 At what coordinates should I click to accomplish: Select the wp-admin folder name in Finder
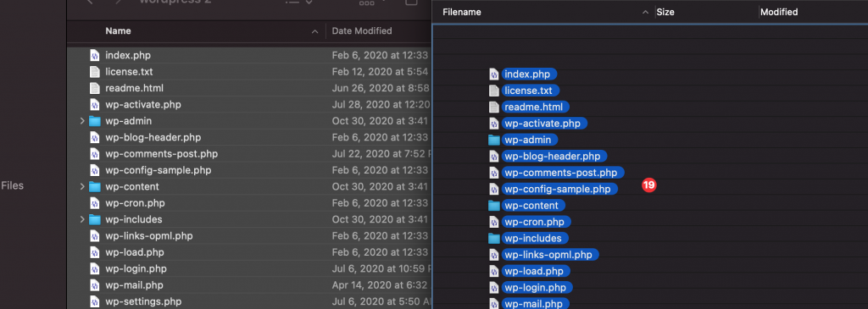pos(129,121)
